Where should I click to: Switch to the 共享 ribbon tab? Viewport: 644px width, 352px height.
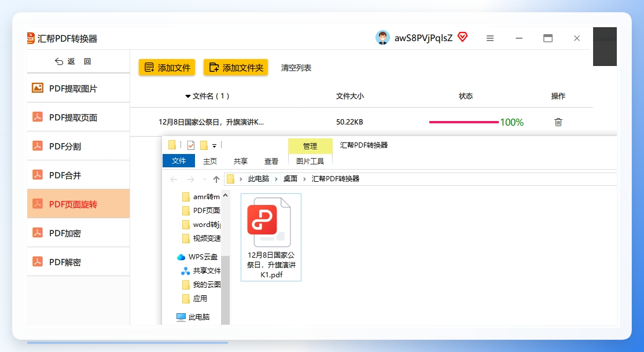pyautogui.click(x=241, y=162)
